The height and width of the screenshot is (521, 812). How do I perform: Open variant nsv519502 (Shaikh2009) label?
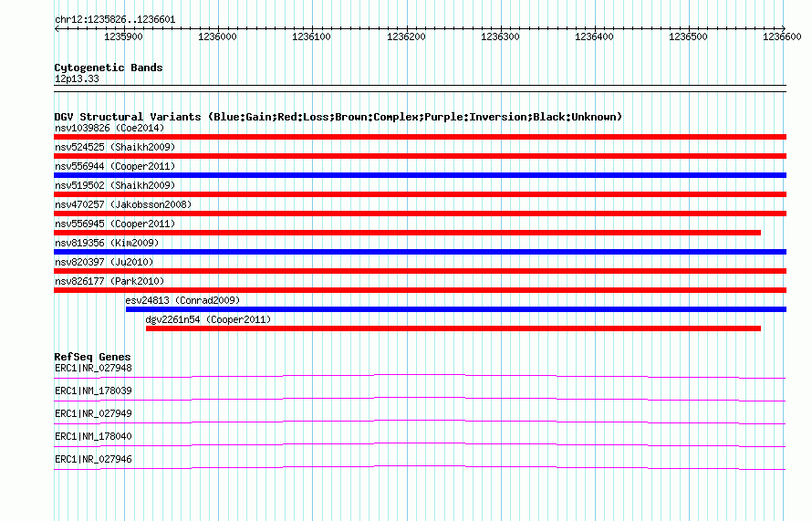coord(115,185)
